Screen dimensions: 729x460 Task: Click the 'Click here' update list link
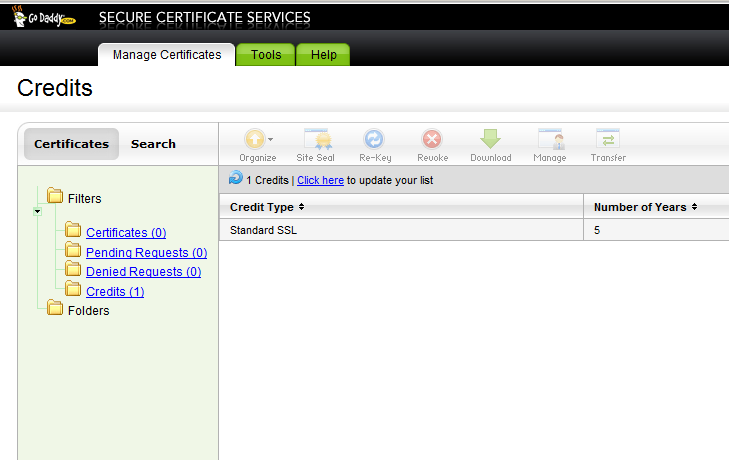coord(320,181)
